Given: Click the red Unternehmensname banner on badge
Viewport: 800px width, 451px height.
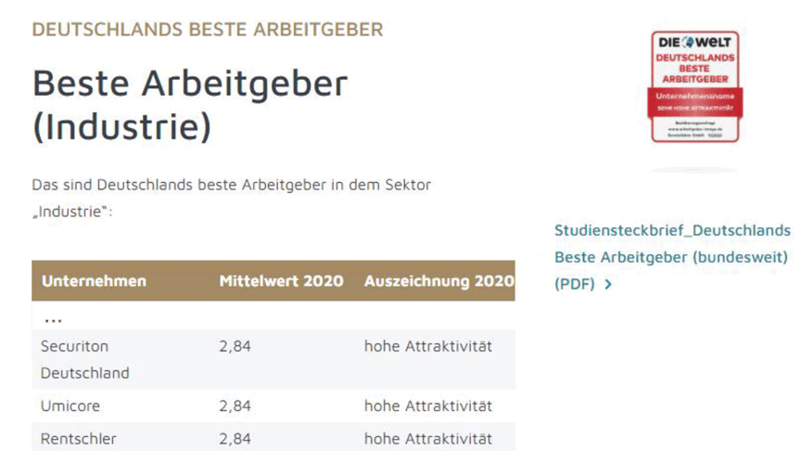Looking at the screenshot, I should [x=695, y=102].
